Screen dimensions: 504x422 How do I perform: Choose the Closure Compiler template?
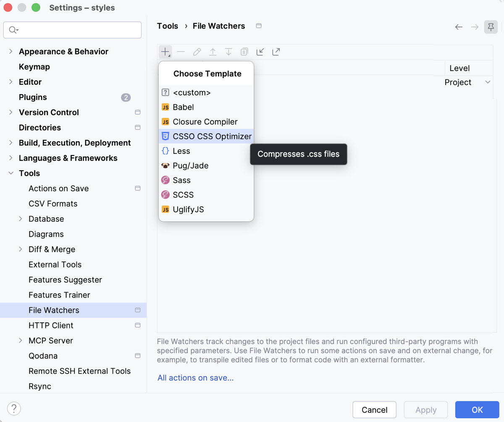(206, 122)
